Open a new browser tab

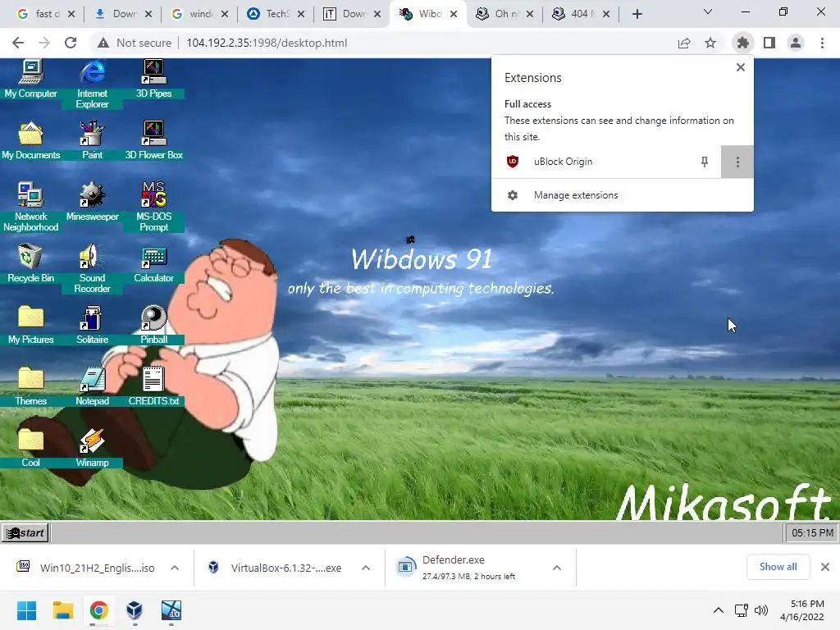pyautogui.click(x=637, y=14)
